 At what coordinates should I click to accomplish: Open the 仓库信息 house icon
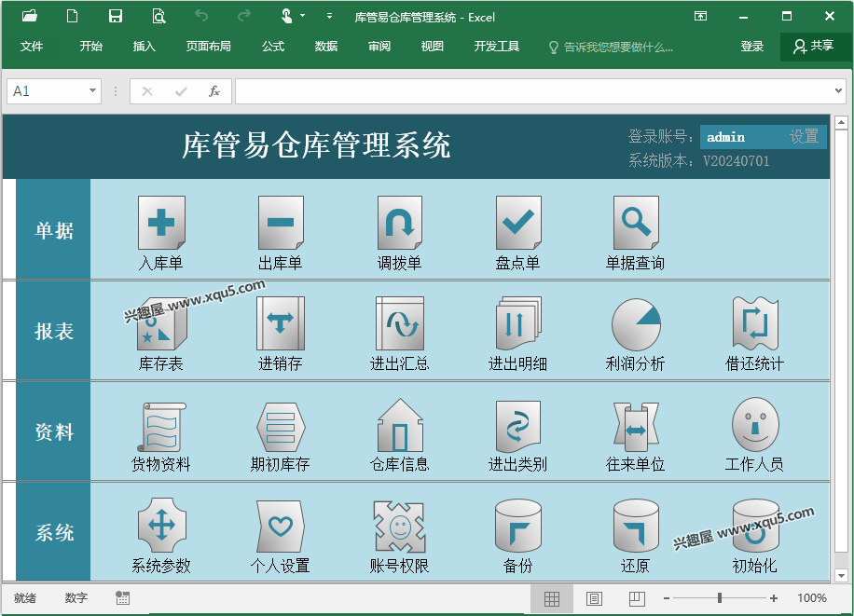tap(400, 425)
